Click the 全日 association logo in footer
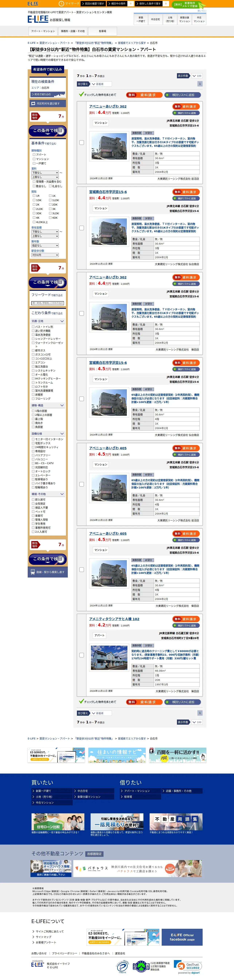Image resolution: width=234 pixels, height=980 pixels. click(x=141, y=967)
